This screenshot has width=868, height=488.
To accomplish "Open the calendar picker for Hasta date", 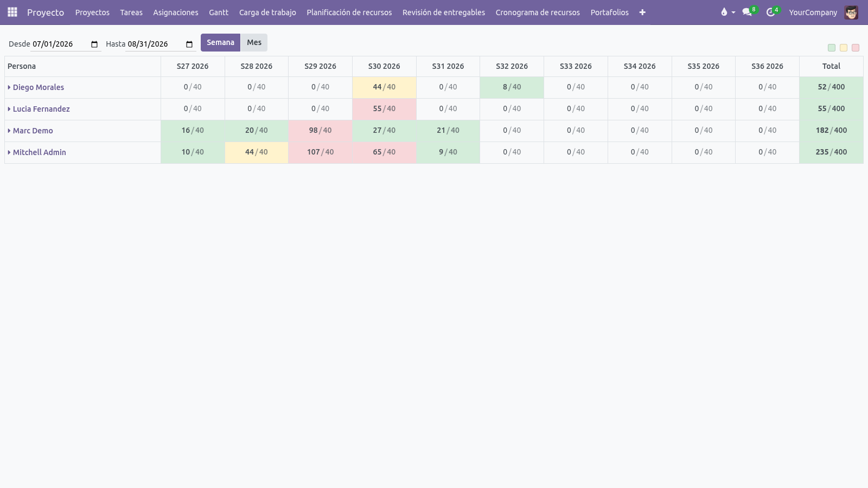I will coord(189,44).
